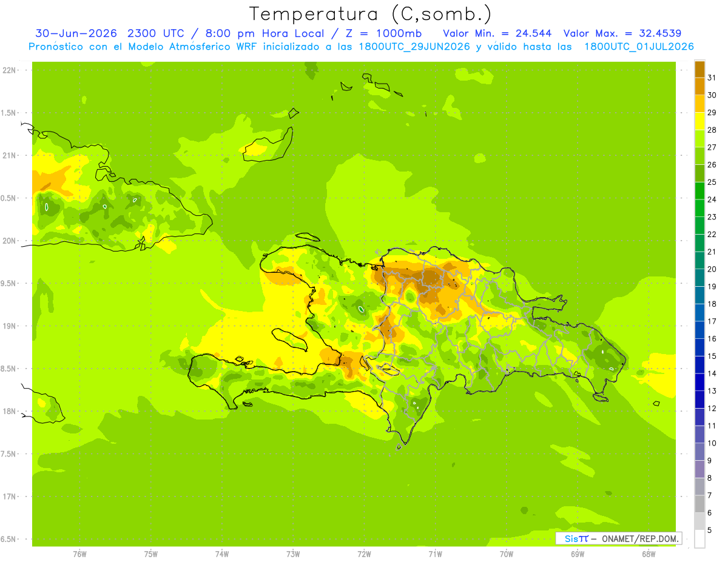Viewport: 728px width, 562px height.
Task: Click legend value '16'
Action: [712, 339]
